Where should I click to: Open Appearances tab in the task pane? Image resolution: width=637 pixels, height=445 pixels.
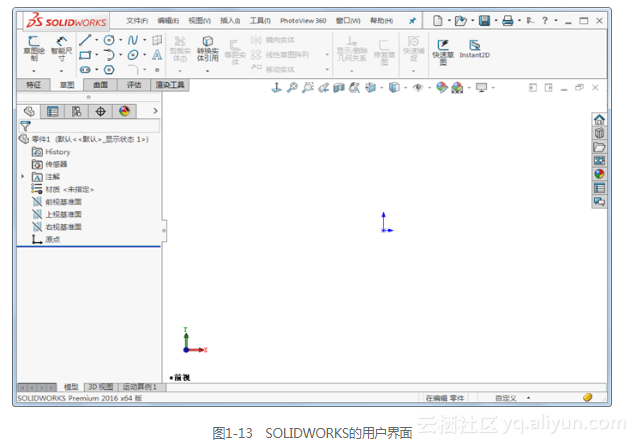tap(599, 174)
